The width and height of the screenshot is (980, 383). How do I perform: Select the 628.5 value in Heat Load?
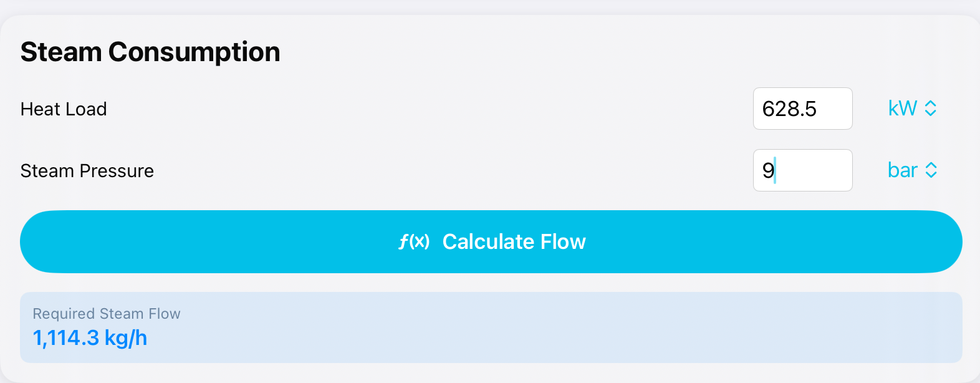[789, 109]
